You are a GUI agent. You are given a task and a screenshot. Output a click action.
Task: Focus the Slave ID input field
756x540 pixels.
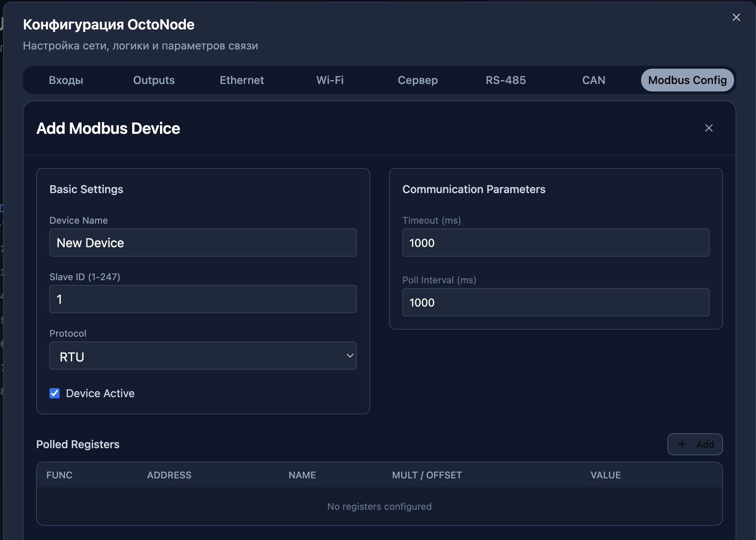click(203, 299)
